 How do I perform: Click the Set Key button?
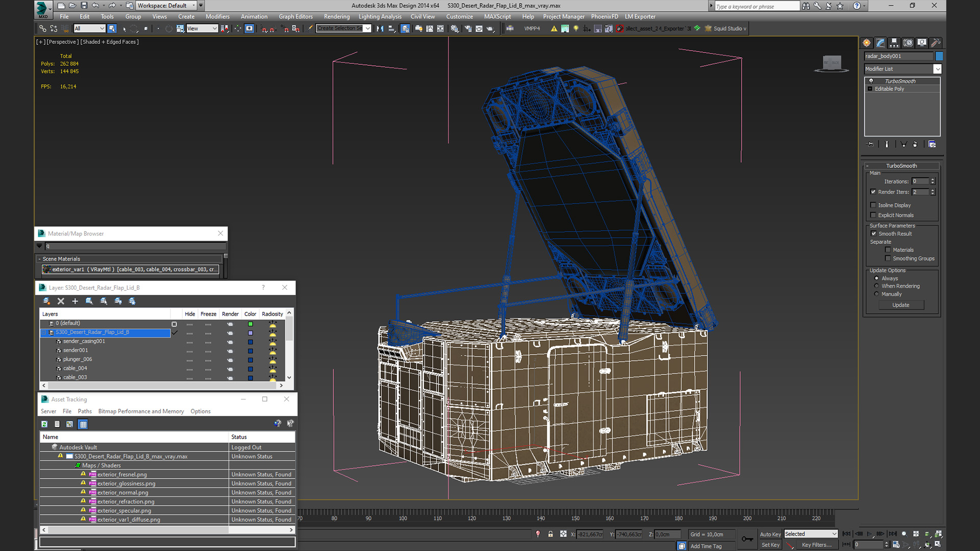770,545
